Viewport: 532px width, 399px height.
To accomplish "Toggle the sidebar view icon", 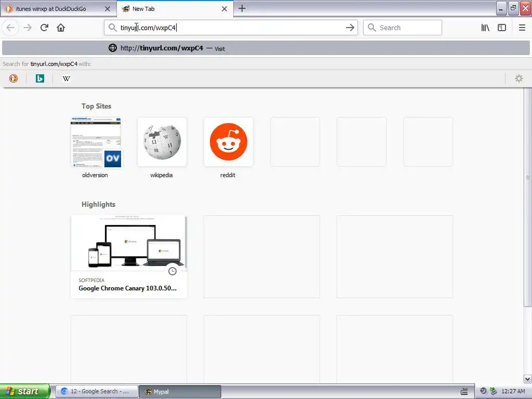I will point(502,28).
